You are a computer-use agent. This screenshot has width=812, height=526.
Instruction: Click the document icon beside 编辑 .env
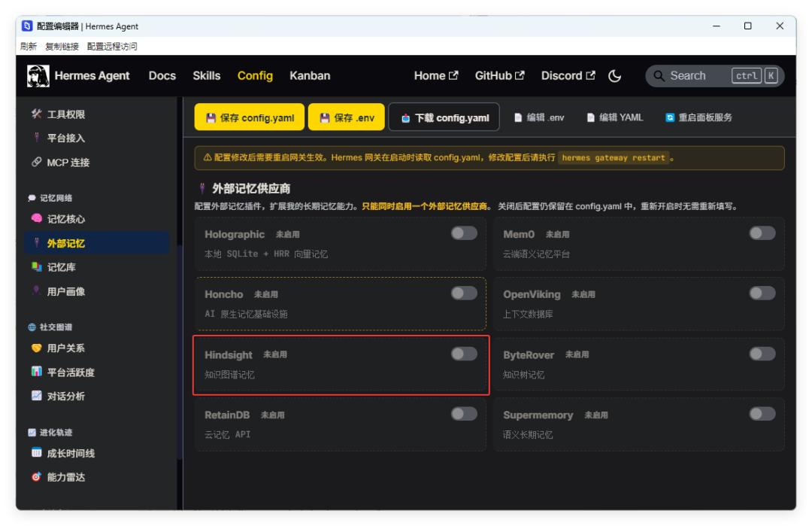coord(518,117)
